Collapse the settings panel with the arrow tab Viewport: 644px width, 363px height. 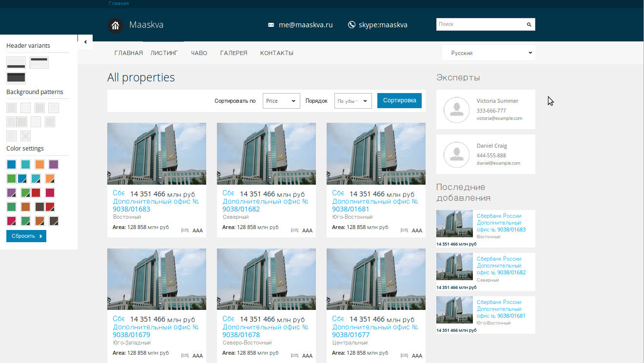click(x=85, y=42)
